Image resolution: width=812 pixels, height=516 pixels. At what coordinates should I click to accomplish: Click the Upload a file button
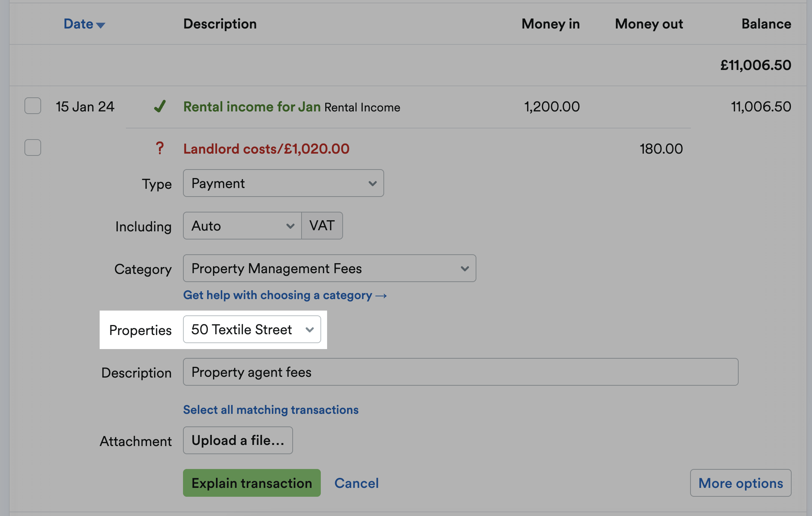(x=238, y=440)
